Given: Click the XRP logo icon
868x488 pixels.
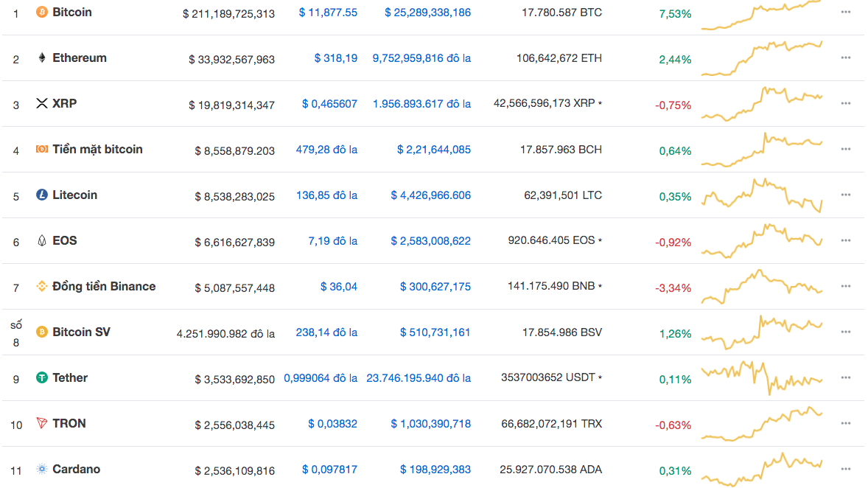Looking at the screenshot, I should click(x=42, y=104).
